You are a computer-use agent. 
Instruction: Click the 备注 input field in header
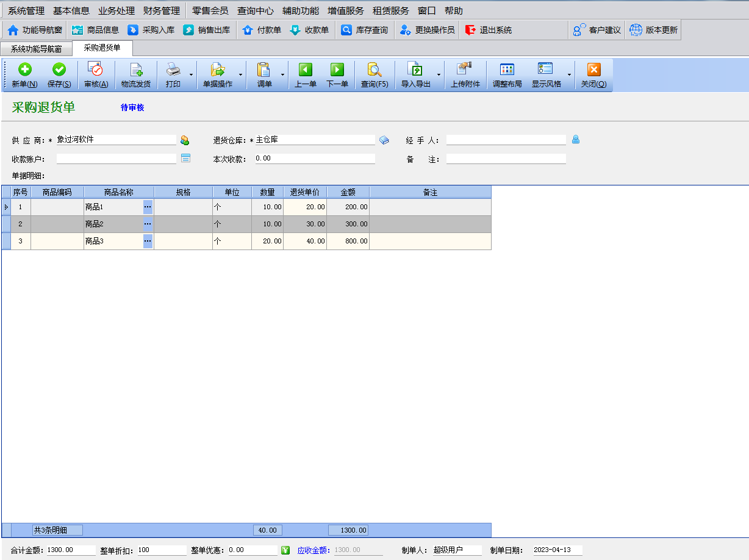point(506,159)
